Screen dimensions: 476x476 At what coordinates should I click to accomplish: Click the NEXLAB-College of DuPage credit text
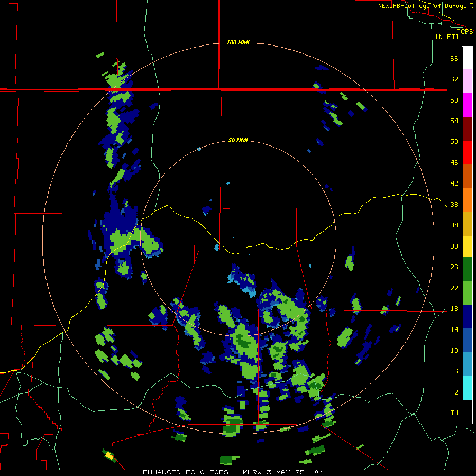425,6
